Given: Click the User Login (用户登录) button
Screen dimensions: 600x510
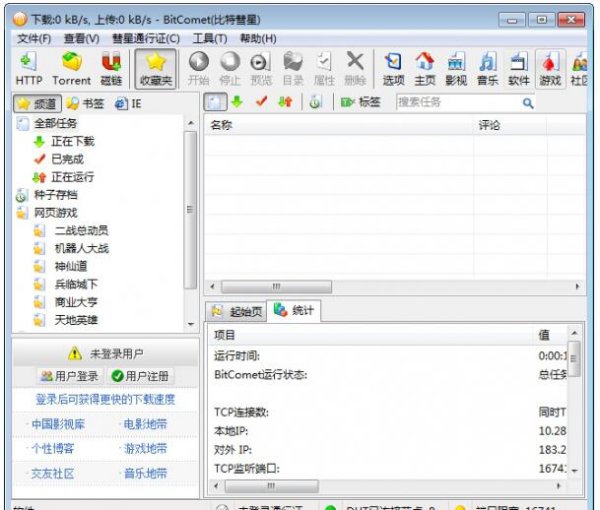Looking at the screenshot, I should point(70,376).
